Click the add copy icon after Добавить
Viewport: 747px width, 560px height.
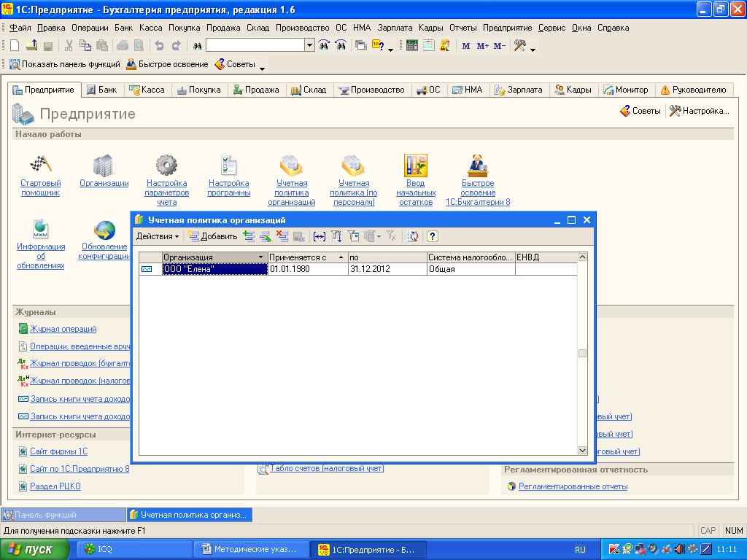click(x=249, y=236)
